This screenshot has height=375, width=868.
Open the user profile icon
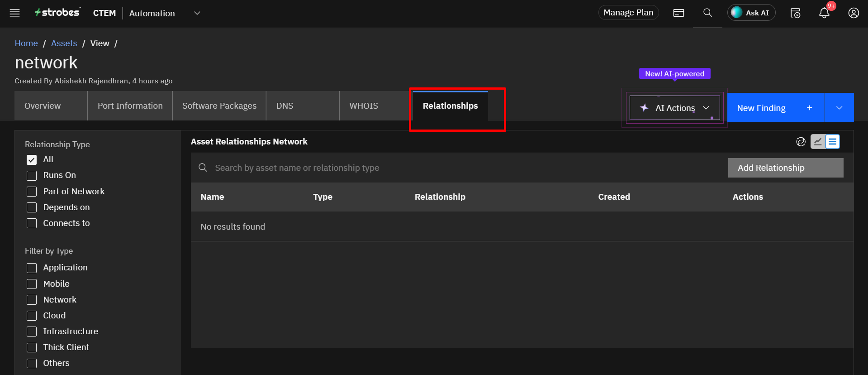tap(853, 13)
